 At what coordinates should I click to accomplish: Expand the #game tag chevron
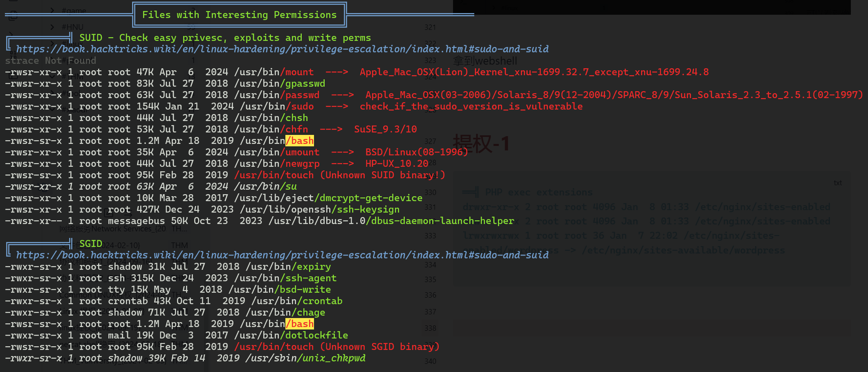coord(52,10)
